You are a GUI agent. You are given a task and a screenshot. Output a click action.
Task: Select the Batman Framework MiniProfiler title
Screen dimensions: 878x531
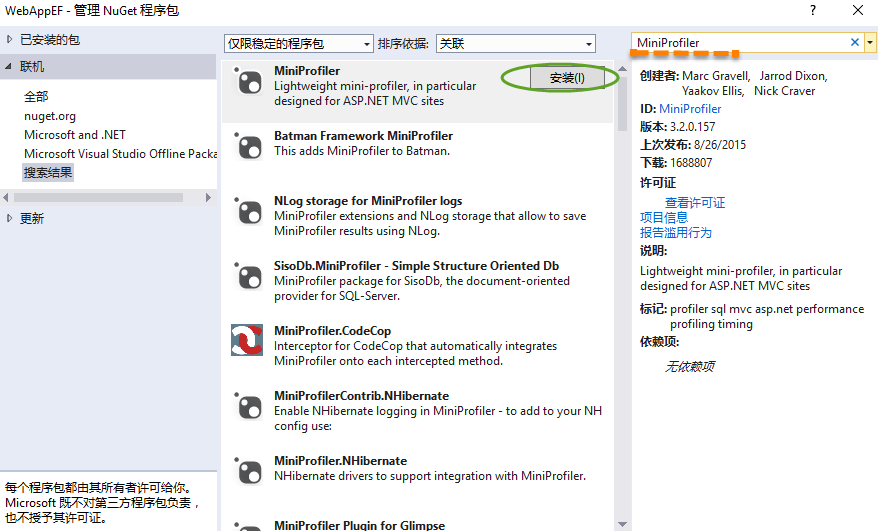pyautogui.click(x=363, y=136)
